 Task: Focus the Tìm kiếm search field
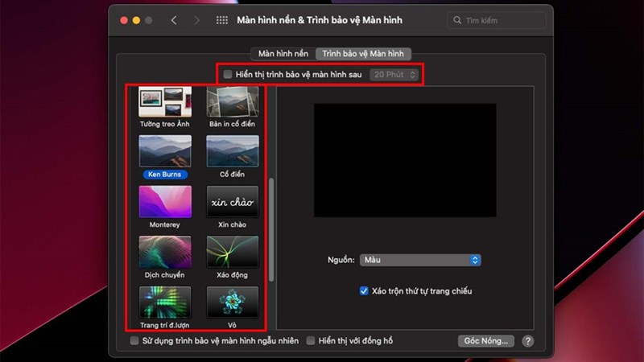coord(496,20)
